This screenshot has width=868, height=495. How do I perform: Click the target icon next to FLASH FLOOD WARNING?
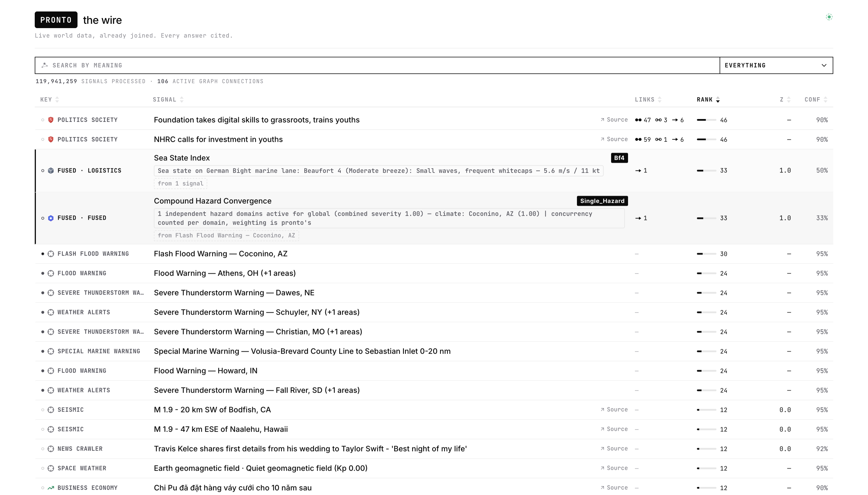pyautogui.click(x=51, y=254)
